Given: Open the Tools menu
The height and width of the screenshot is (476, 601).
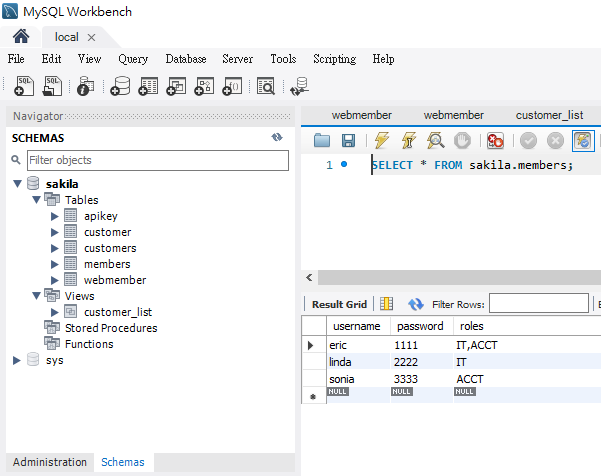Looking at the screenshot, I should pyautogui.click(x=283, y=59).
